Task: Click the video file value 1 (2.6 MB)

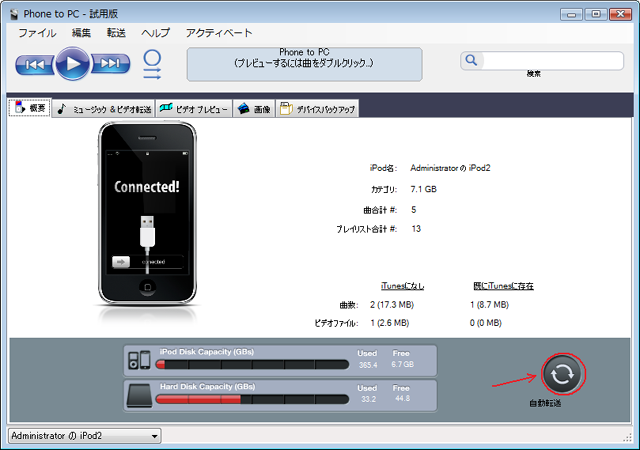Action: click(390, 323)
